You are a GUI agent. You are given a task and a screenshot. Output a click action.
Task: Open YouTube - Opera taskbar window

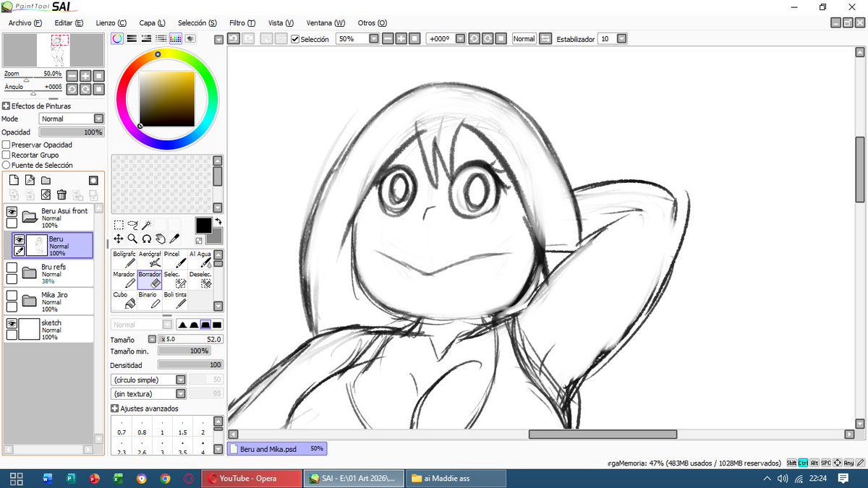pos(251,478)
